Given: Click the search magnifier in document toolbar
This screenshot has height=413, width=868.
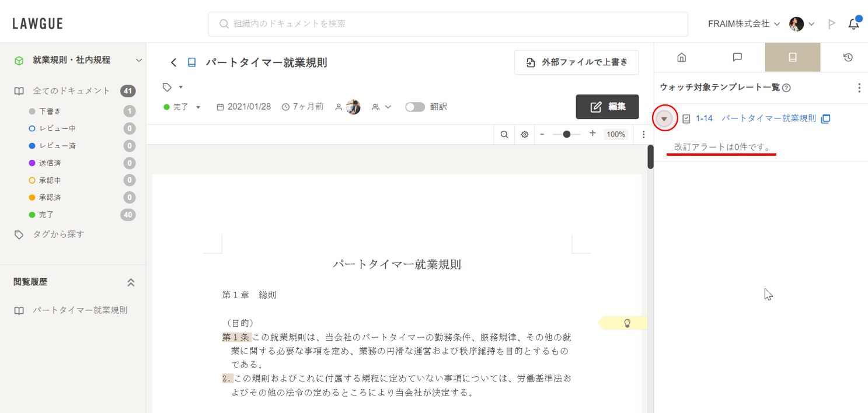Looking at the screenshot, I should tap(504, 134).
